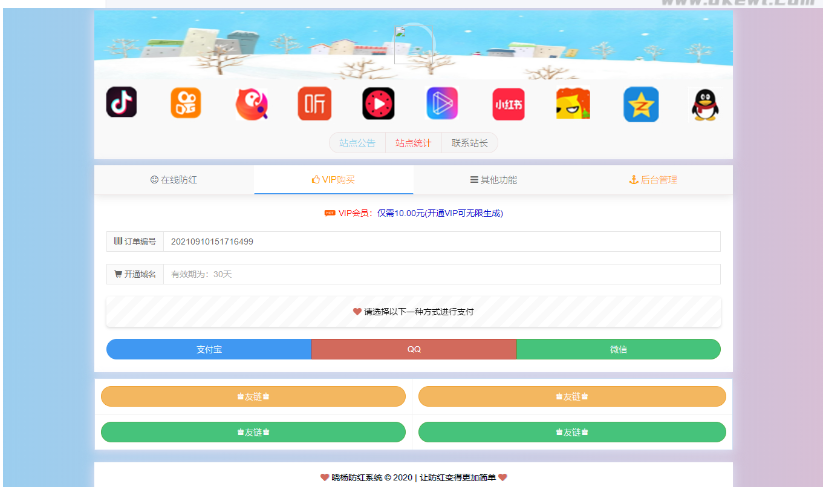The height and width of the screenshot is (487, 825).
Task: Open the right orange 友链 link button
Action: pos(572,397)
